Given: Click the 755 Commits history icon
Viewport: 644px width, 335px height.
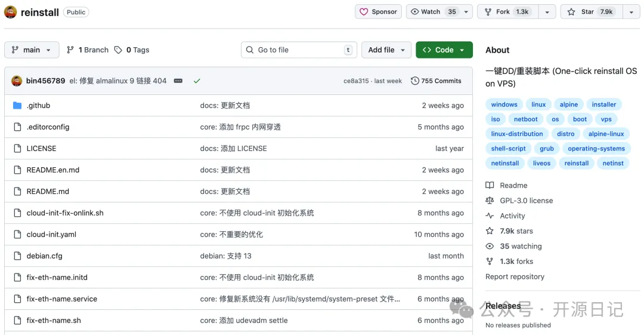Looking at the screenshot, I should click(415, 81).
